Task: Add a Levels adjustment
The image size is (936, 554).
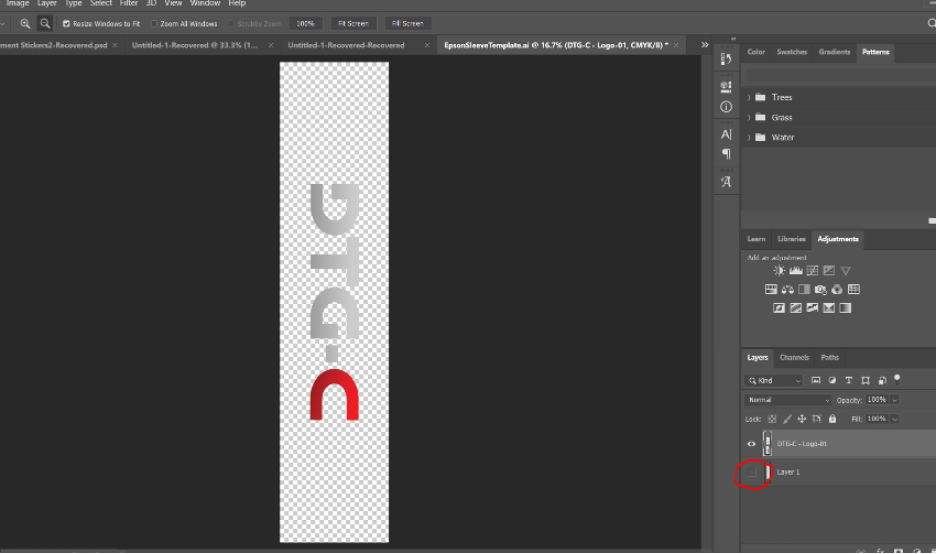Action: click(796, 270)
